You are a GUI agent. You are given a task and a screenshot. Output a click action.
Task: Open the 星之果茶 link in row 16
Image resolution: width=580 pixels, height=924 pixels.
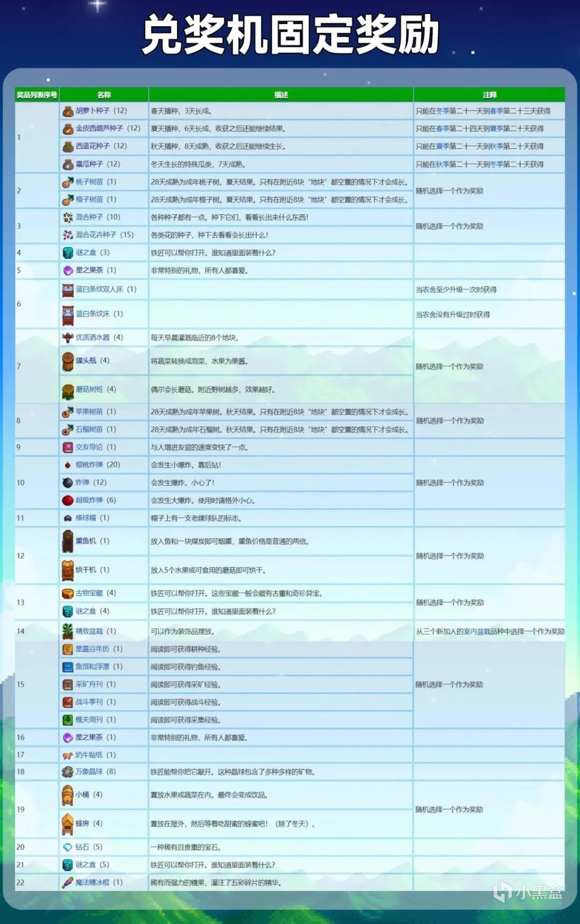click(89, 738)
